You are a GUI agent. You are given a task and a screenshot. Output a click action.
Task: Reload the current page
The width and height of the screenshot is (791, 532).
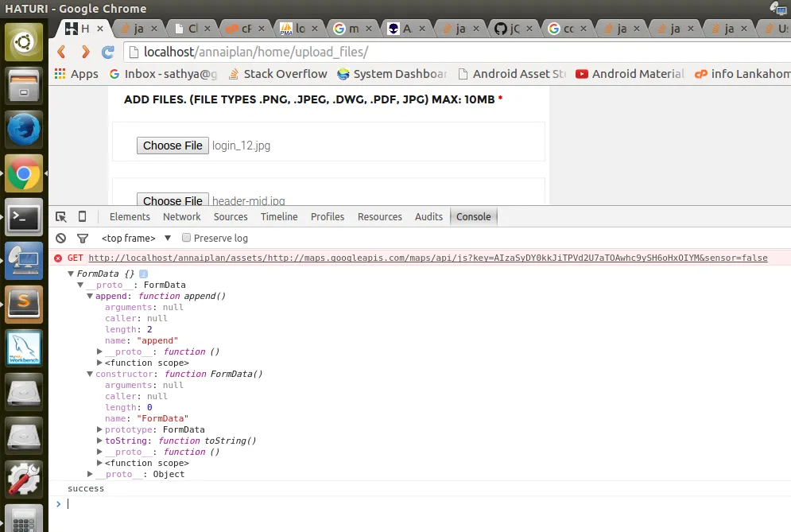tap(107, 52)
